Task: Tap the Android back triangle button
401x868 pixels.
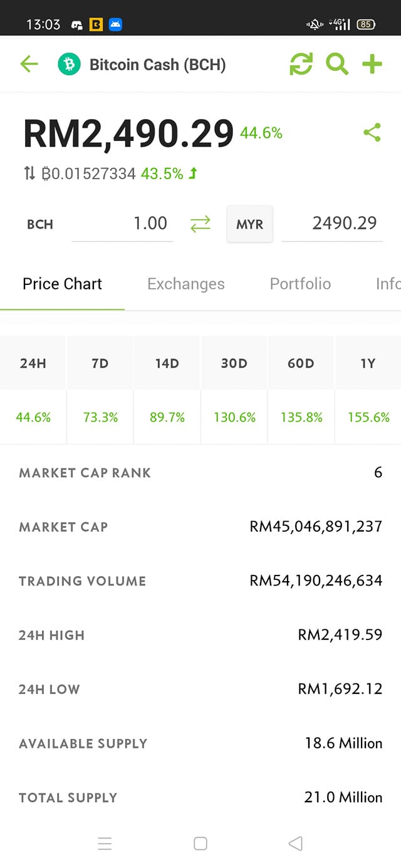Action: (296, 843)
